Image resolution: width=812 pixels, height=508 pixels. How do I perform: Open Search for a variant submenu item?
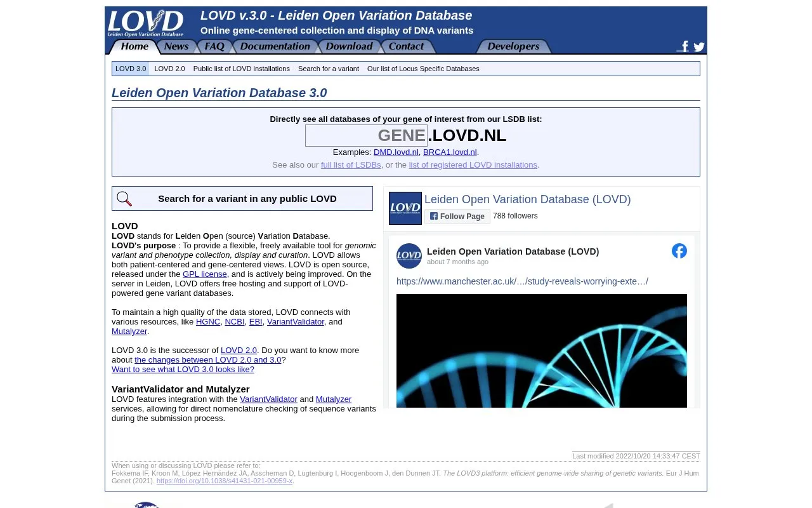pos(329,69)
